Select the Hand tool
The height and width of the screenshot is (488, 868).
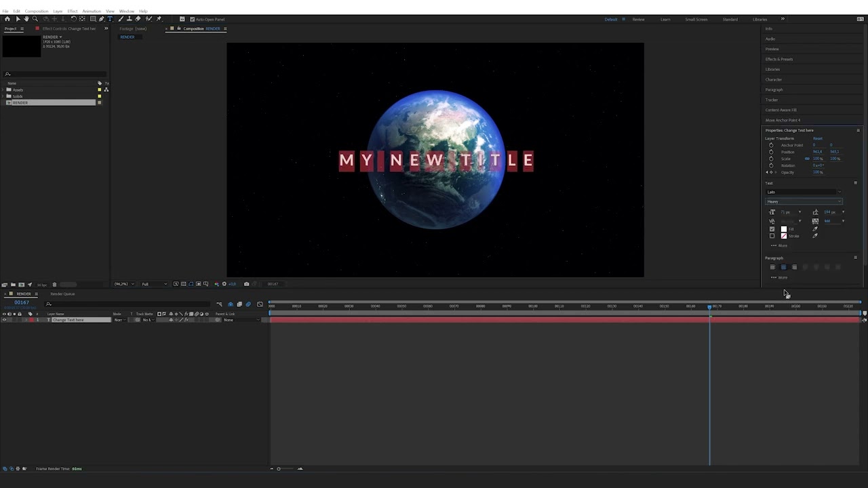click(x=26, y=19)
